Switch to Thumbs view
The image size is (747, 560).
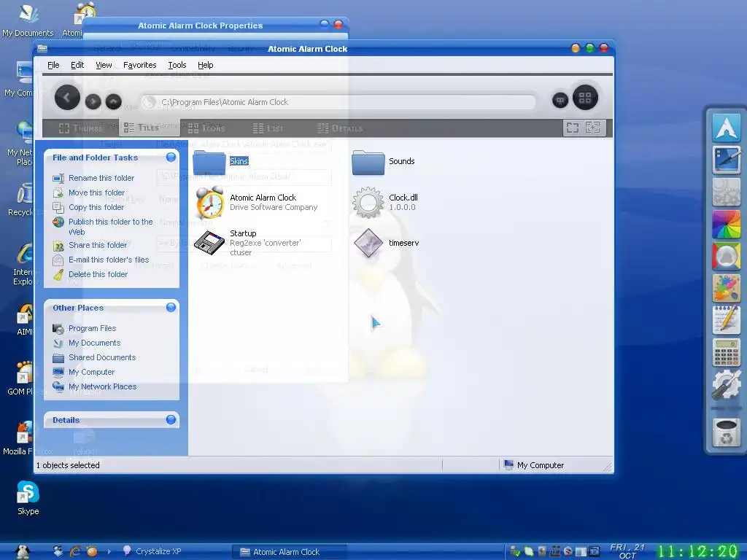click(80, 128)
